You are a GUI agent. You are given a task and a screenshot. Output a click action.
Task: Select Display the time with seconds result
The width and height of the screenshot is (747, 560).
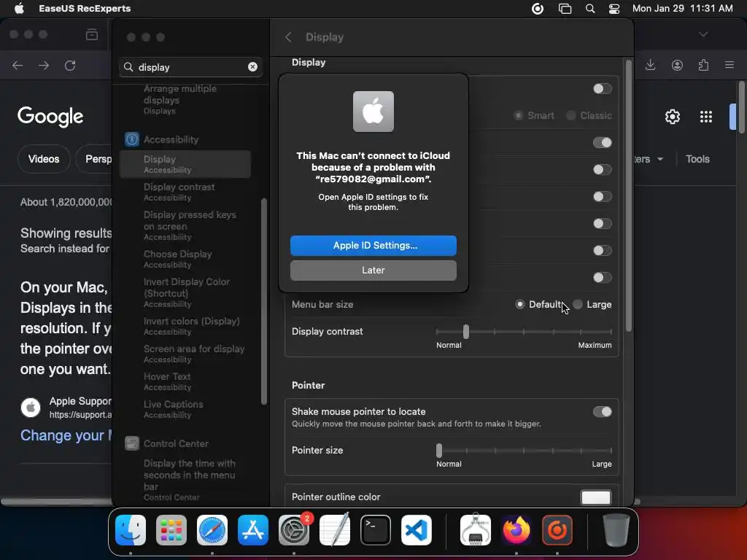[x=186, y=480]
